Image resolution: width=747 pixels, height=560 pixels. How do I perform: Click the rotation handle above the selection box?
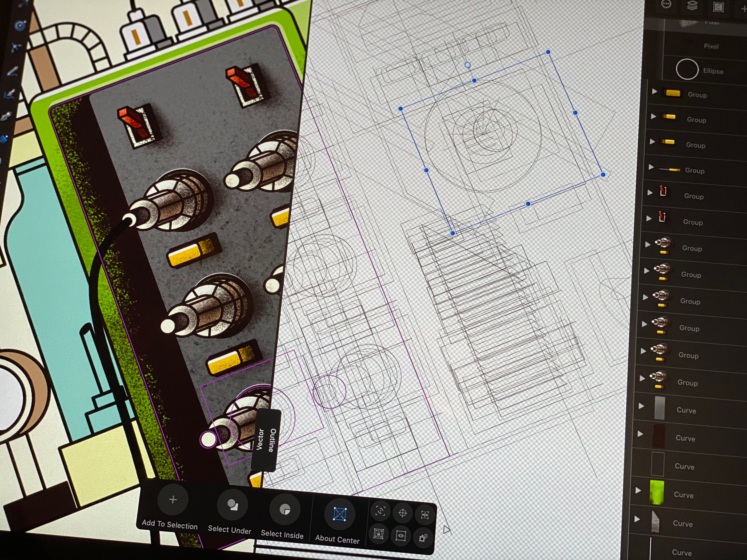[x=468, y=65]
